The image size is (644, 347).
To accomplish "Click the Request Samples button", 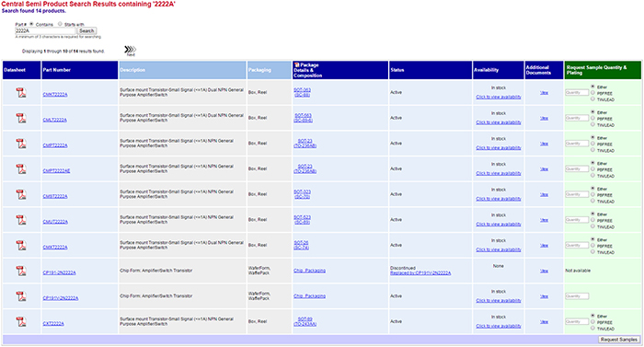I will click(618, 340).
